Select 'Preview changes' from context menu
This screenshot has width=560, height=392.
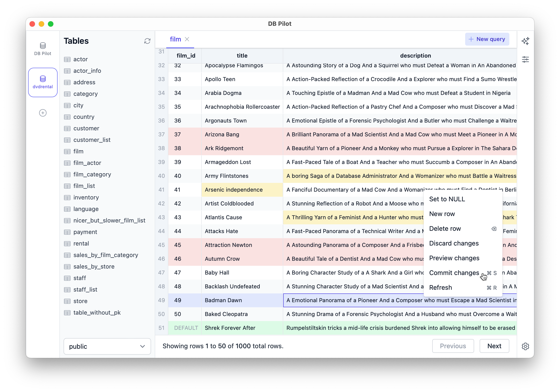click(x=454, y=257)
